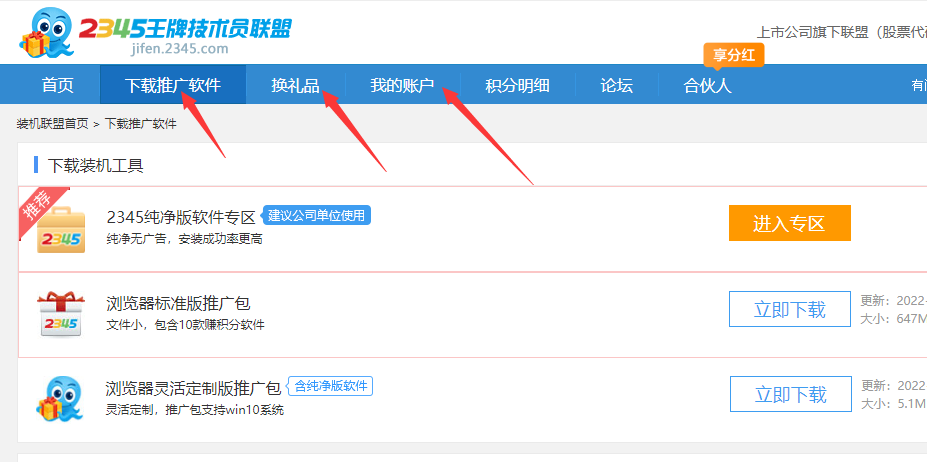Screen dimensions: 927x462
Task: Click the 2345 octopus mascot logo
Action: tap(48, 32)
